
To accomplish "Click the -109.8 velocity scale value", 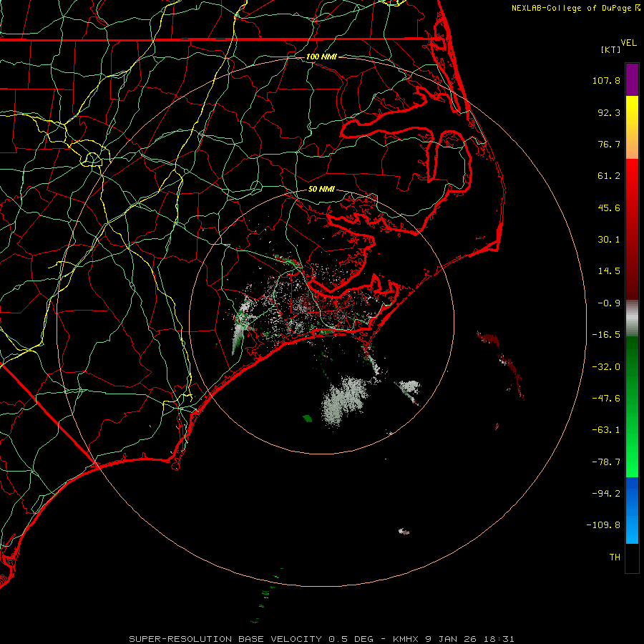I will coord(603,525).
